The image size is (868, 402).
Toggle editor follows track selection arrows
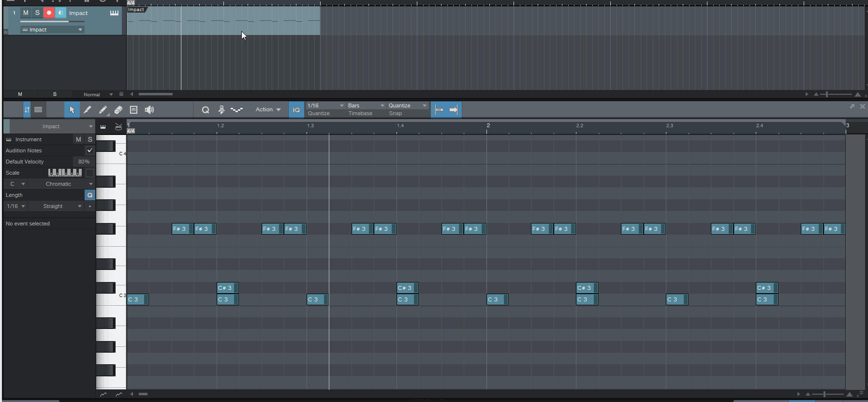(x=27, y=110)
